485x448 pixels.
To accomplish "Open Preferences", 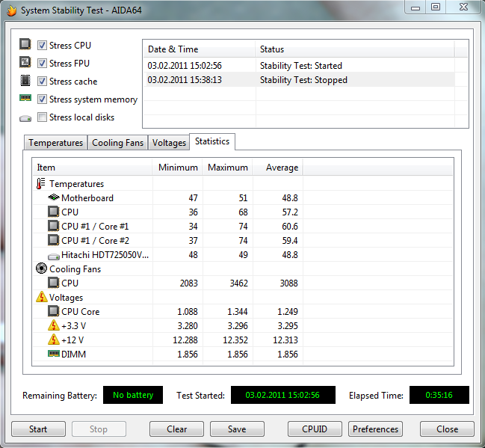I will tap(375, 429).
